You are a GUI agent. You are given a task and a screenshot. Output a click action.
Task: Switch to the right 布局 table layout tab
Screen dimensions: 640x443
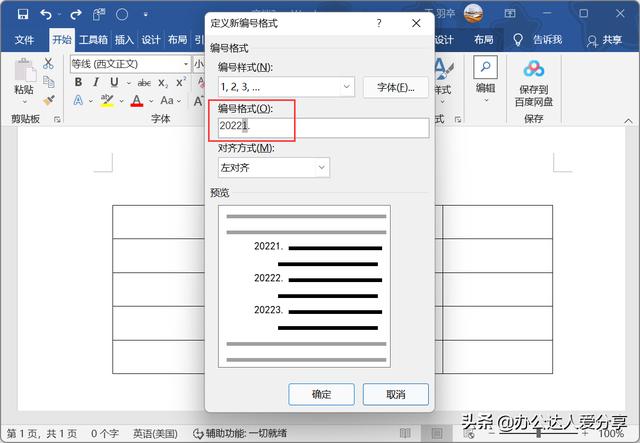(x=484, y=40)
